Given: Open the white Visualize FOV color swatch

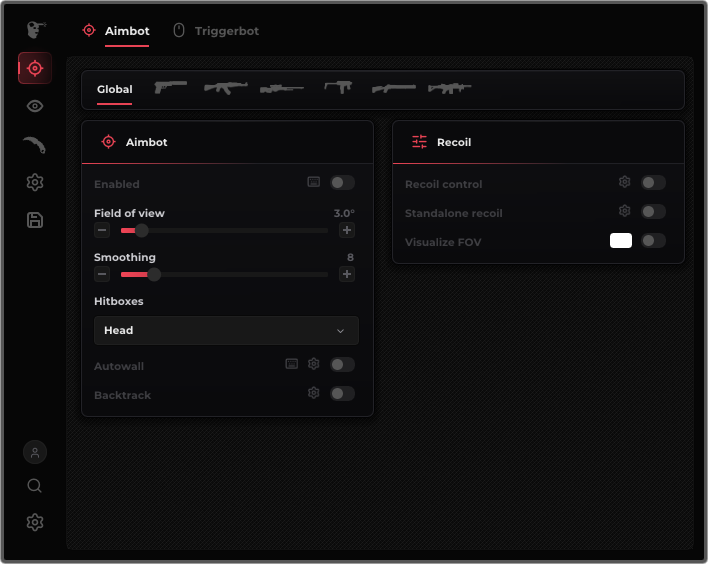Looking at the screenshot, I should pyautogui.click(x=621, y=241).
